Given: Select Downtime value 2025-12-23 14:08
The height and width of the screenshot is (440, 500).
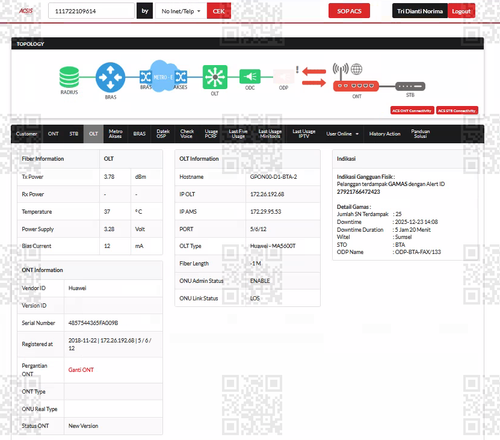Looking at the screenshot, I should 416,222.
